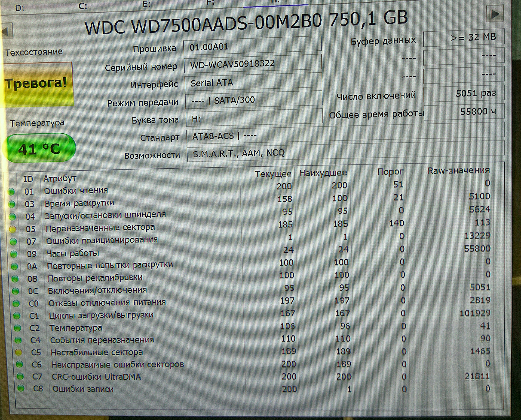Switch to drive E: tab
The image size is (521, 420).
click(147, 4)
